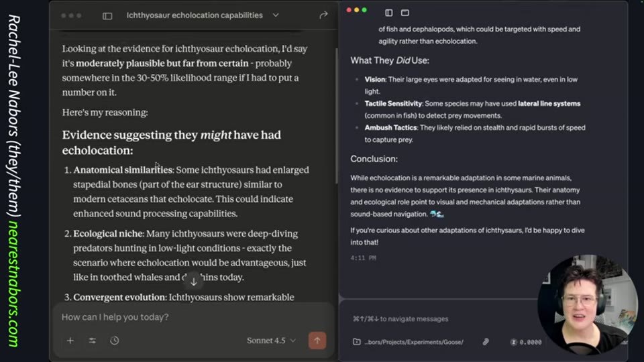
Task: Jump to bottom with down arrow button
Action: tap(194, 282)
